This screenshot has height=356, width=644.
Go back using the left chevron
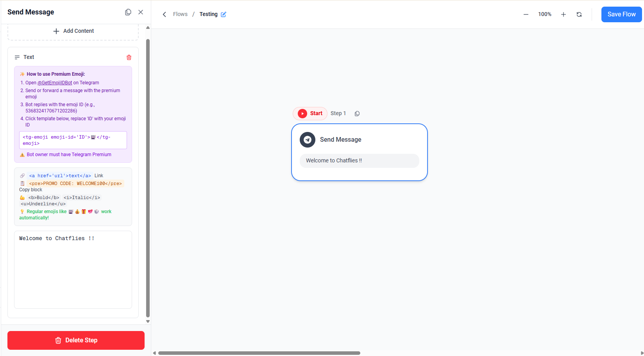point(165,14)
